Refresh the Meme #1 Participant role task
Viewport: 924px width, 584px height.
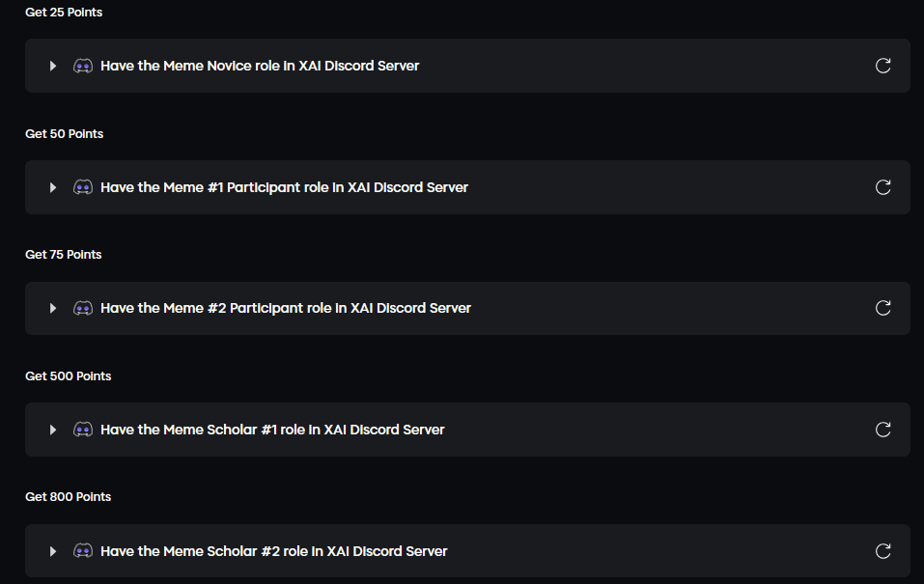pos(882,187)
